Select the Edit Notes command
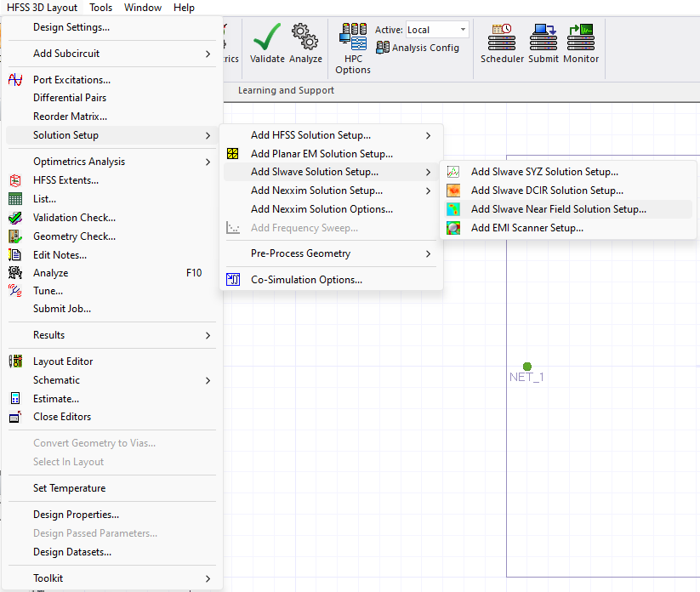Viewport: 700px width, 592px height. pyautogui.click(x=59, y=253)
